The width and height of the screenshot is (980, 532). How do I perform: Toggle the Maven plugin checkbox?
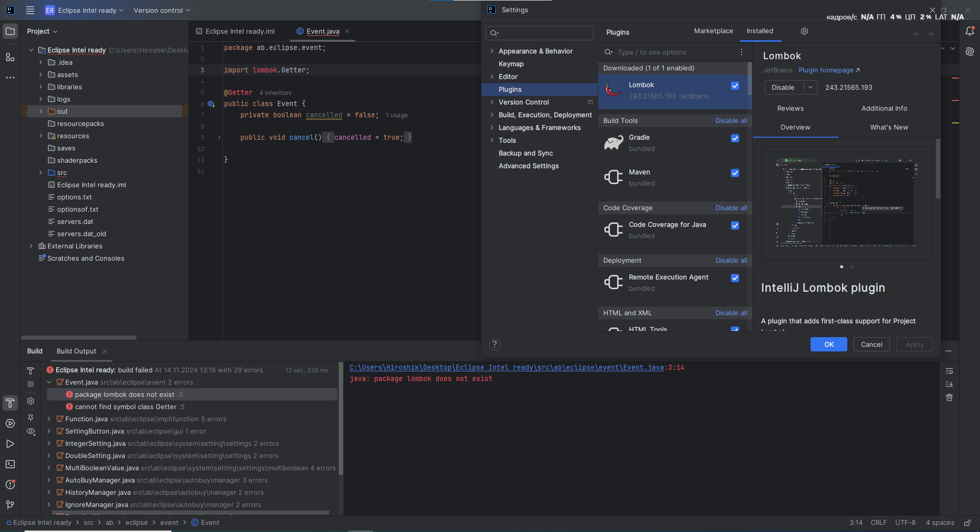pos(735,173)
